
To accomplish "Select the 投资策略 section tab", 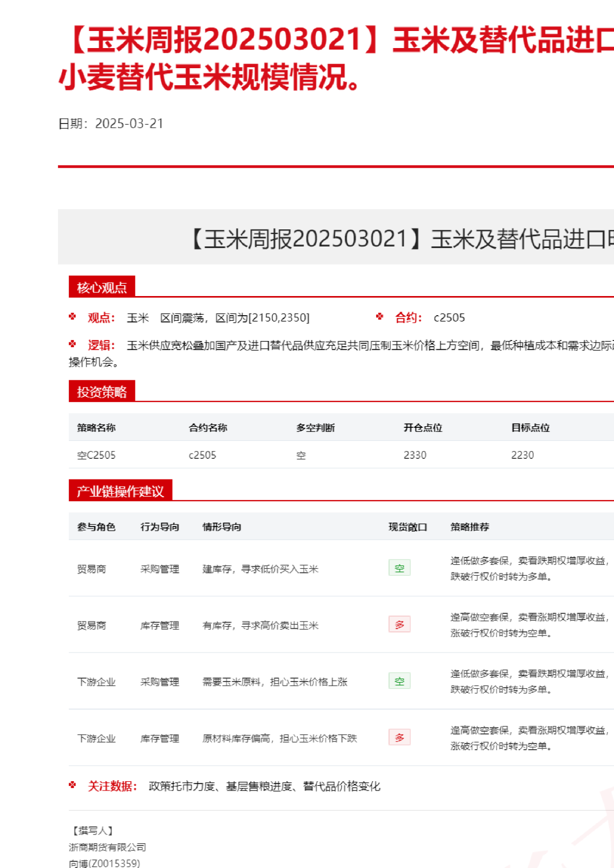I will pyautogui.click(x=102, y=392).
